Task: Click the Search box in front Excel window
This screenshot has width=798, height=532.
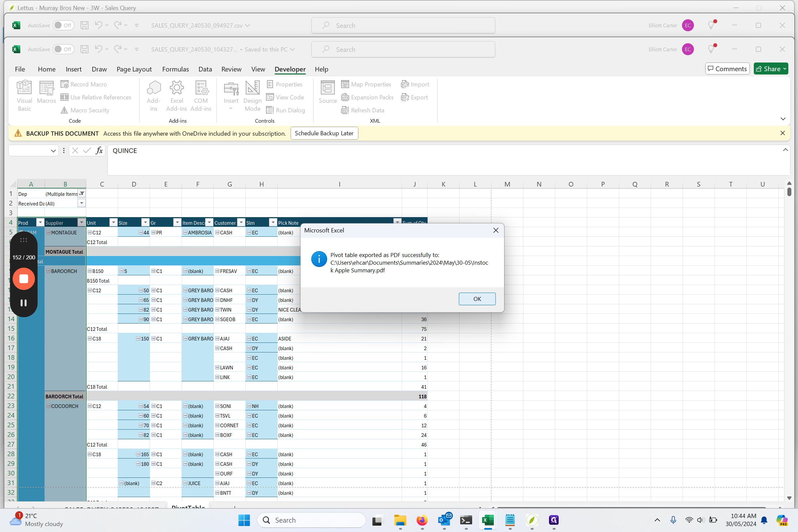Action: 403,49
